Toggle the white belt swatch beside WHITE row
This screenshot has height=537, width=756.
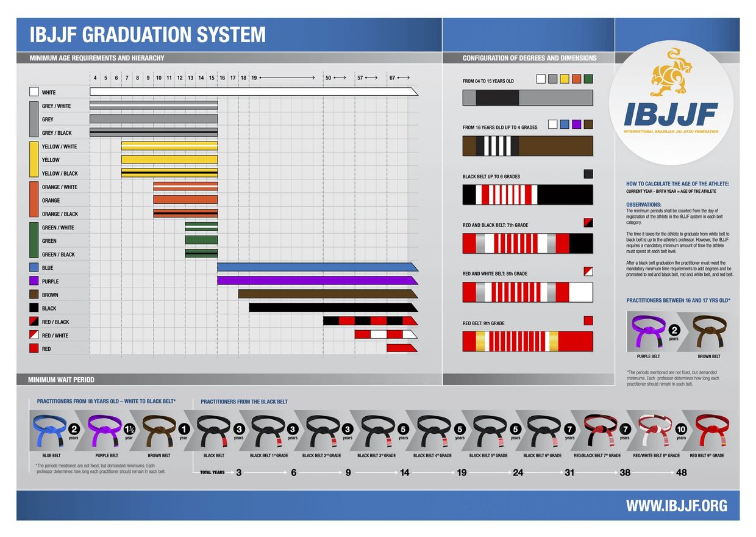(34, 92)
